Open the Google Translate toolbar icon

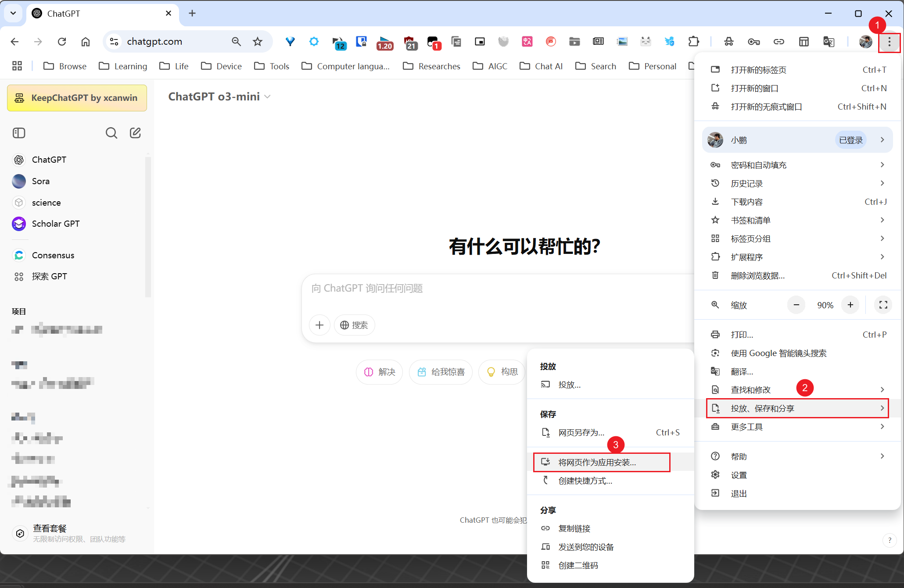829,42
